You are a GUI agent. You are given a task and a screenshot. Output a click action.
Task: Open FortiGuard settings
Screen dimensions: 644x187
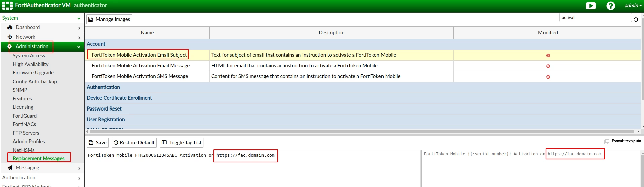[25, 116]
